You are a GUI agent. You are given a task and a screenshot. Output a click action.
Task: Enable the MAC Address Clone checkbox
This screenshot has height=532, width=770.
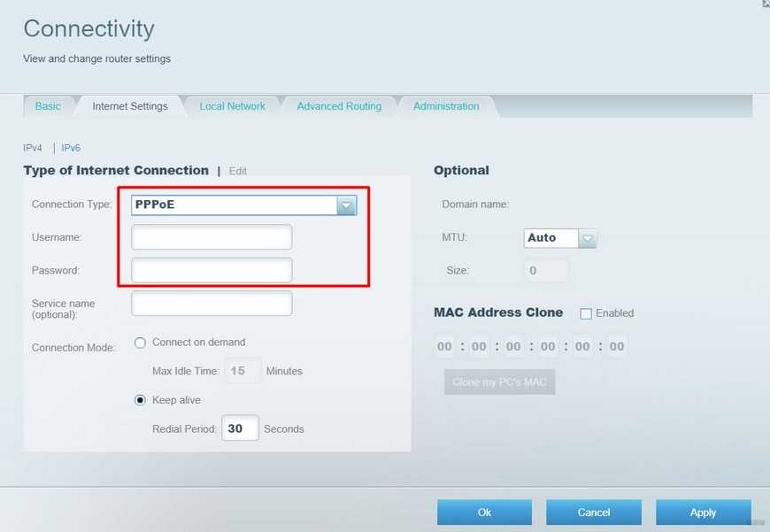(x=586, y=313)
